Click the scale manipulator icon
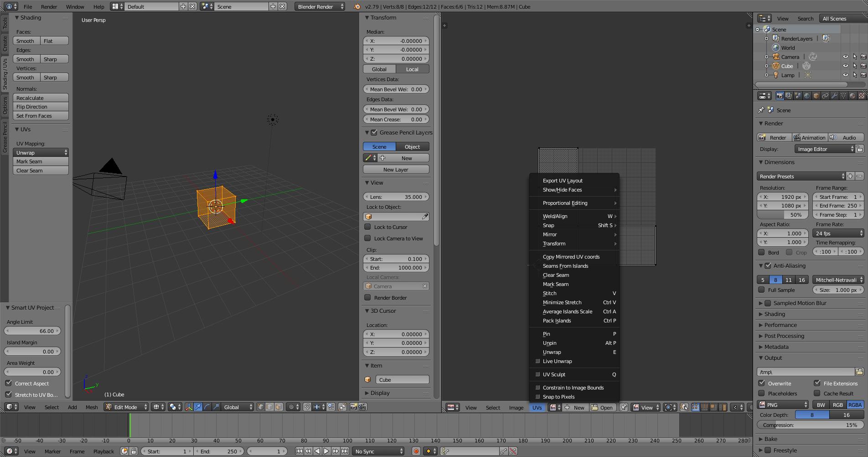This screenshot has height=457, width=868. pos(216,407)
